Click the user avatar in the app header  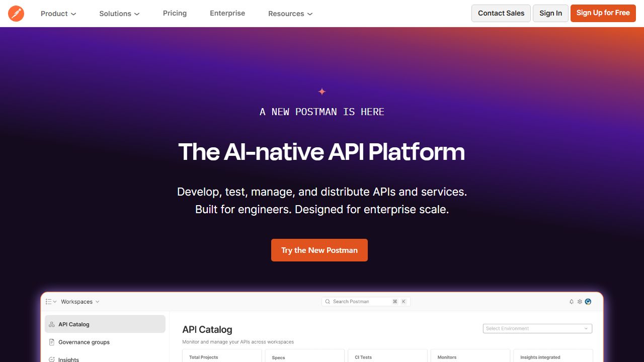pos(588,301)
